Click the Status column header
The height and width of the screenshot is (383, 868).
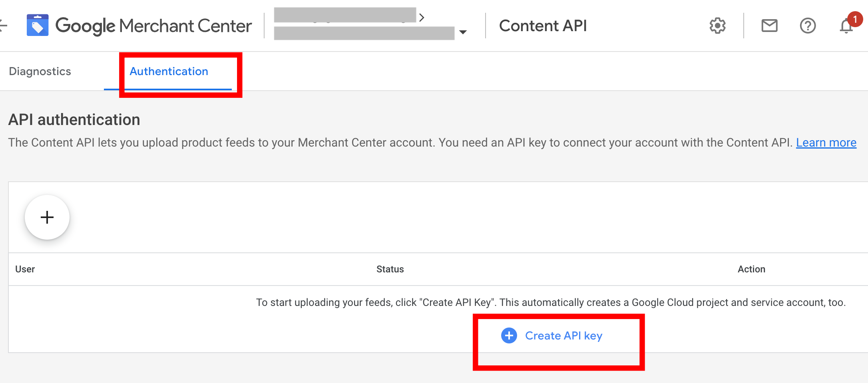[390, 269]
